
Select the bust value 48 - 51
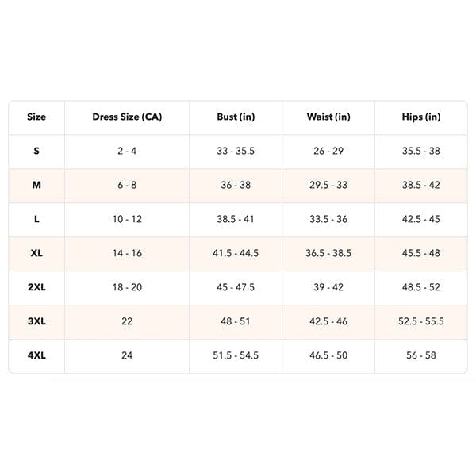(234, 321)
